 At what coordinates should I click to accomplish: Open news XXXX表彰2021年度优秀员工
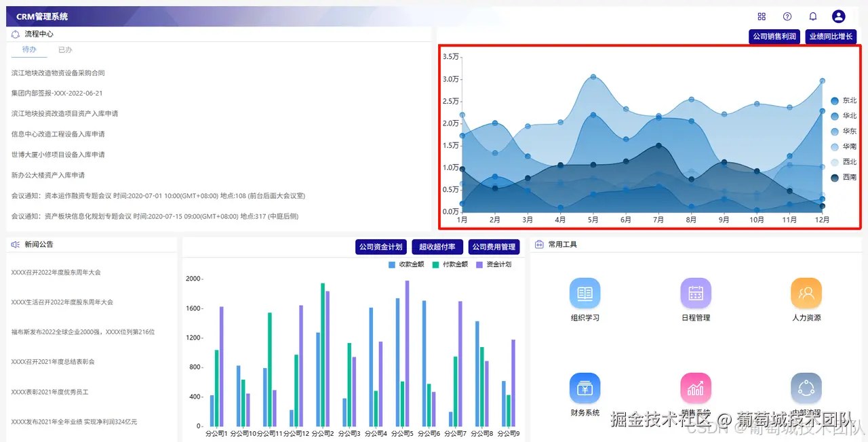(50, 392)
